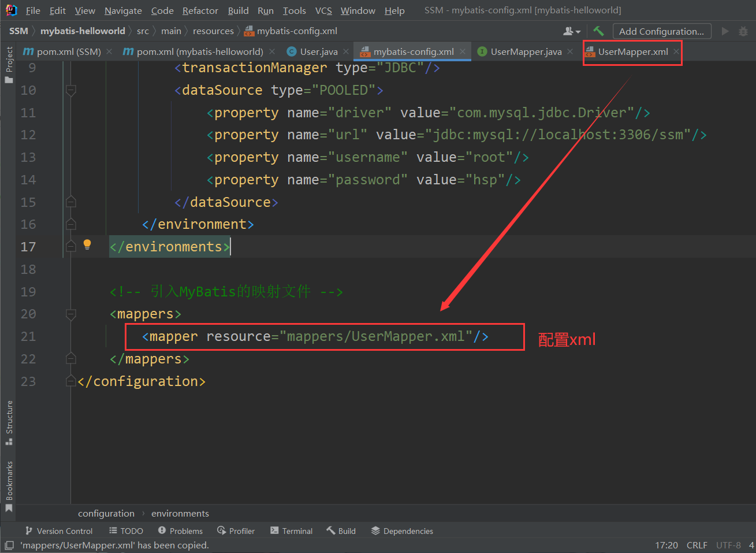The width and height of the screenshot is (756, 553).
Task: Open the Dependencies tool window
Action: (x=402, y=530)
